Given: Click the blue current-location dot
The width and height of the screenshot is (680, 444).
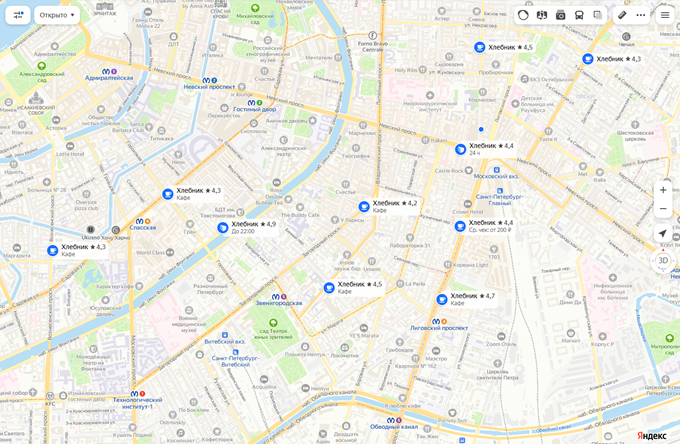Looking at the screenshot, I should click(x=481, y=129).
